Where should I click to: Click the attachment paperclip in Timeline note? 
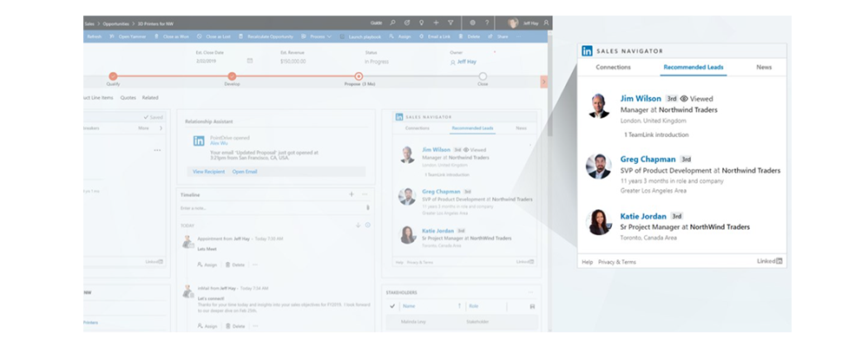367,208
